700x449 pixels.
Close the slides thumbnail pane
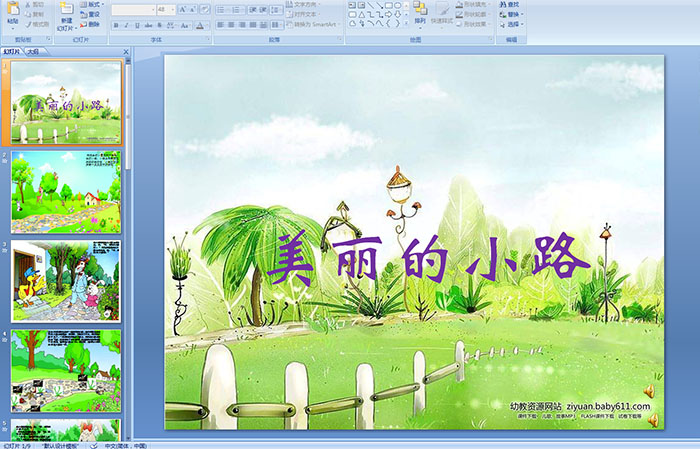pos(126,52)
